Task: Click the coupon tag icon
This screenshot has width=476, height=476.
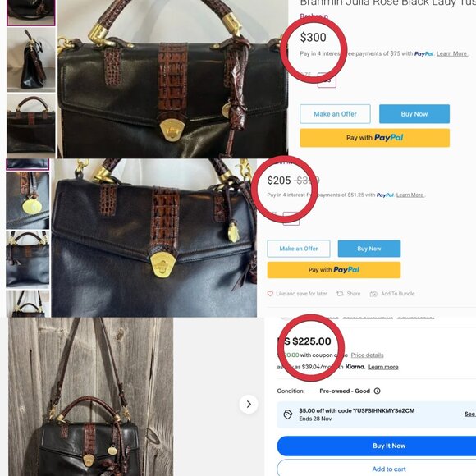Action: [x=287, y=414]
